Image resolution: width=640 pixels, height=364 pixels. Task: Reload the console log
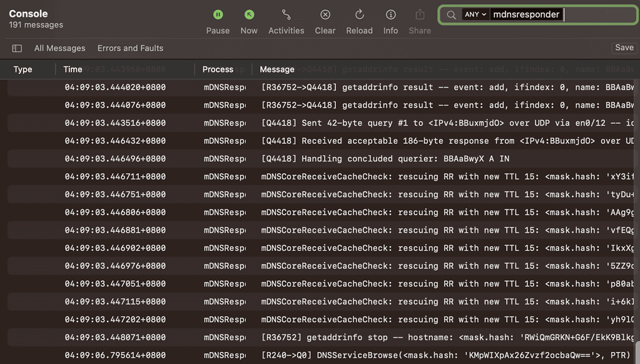(359, 15)
